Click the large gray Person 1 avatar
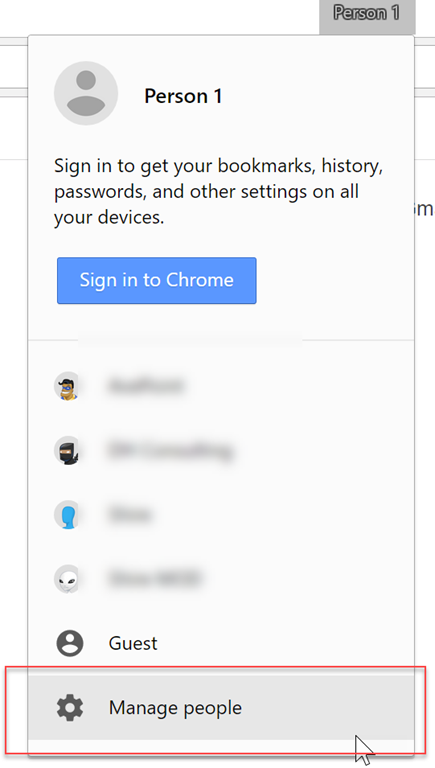 pos(86,93)
